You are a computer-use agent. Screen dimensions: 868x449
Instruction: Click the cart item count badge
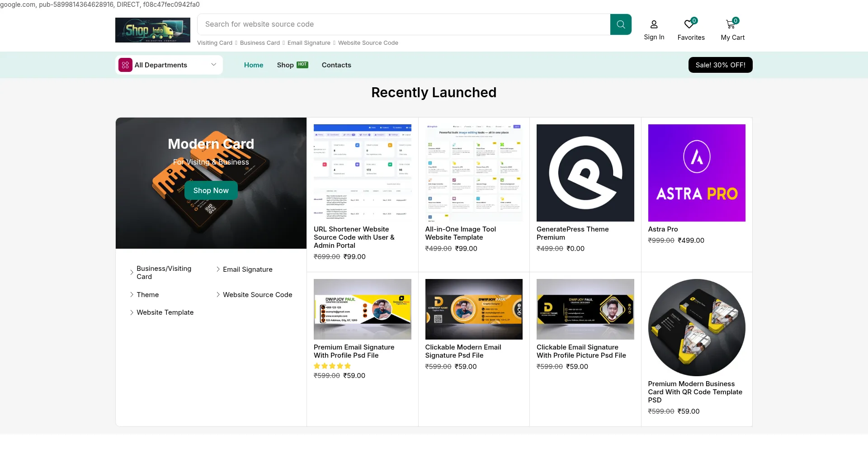coord(736,20)
